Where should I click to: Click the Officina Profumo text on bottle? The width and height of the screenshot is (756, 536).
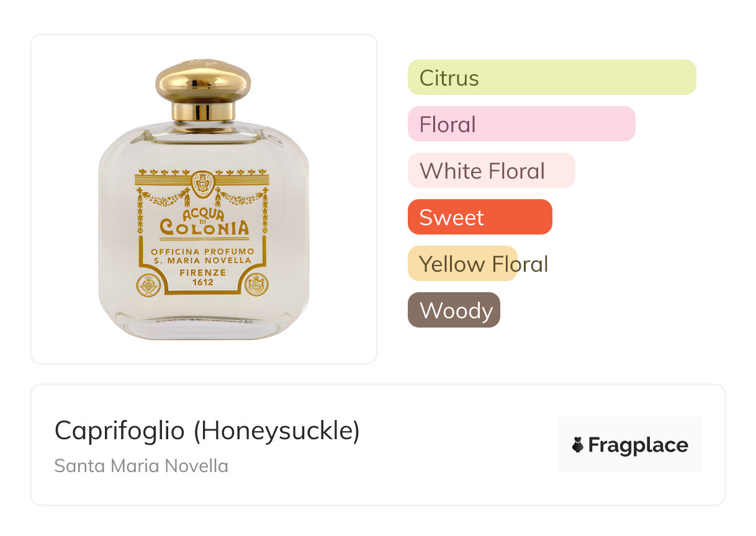pyautogui.click(x=203, y=251)
